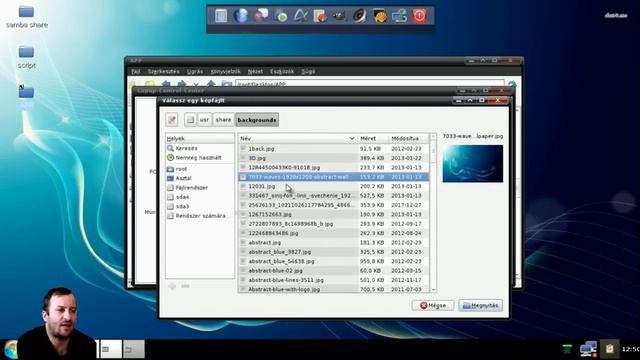Click the file list scrollbar up arrow
The image size is (640, 360).
(433, 137)
